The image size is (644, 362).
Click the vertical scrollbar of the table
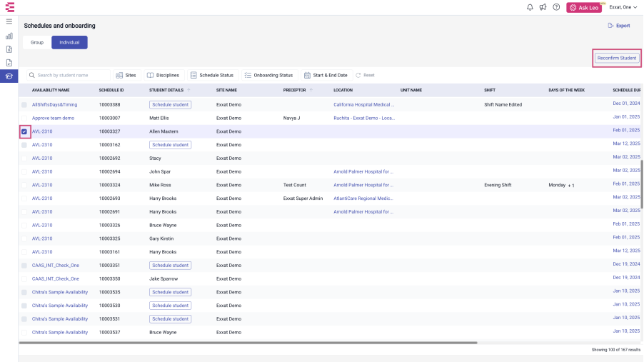pos(642,184)
